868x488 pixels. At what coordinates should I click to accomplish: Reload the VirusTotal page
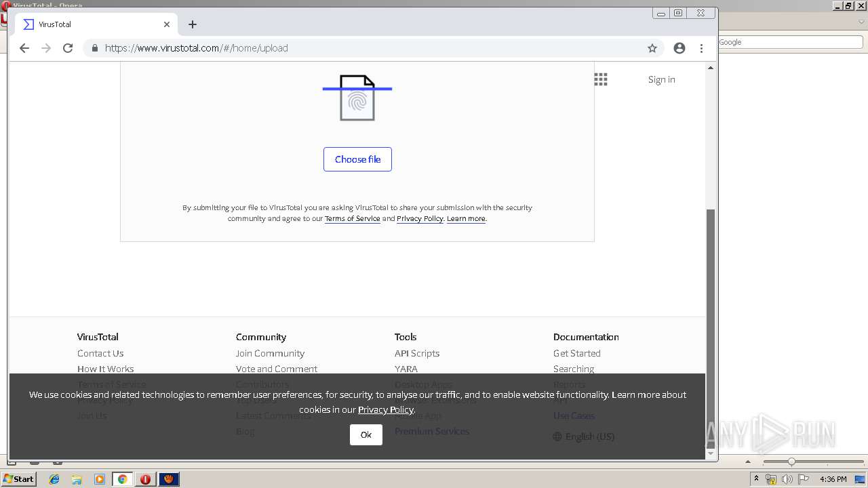click(x=68, y=48)
